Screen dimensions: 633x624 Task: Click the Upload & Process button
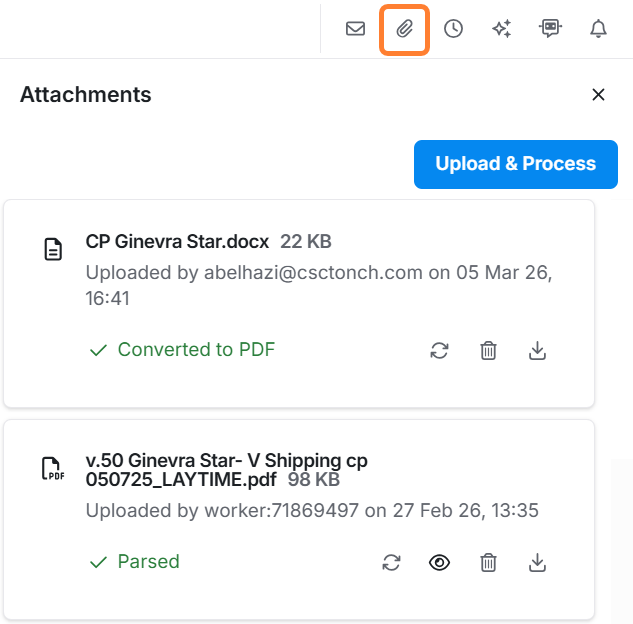coord(515,164)
